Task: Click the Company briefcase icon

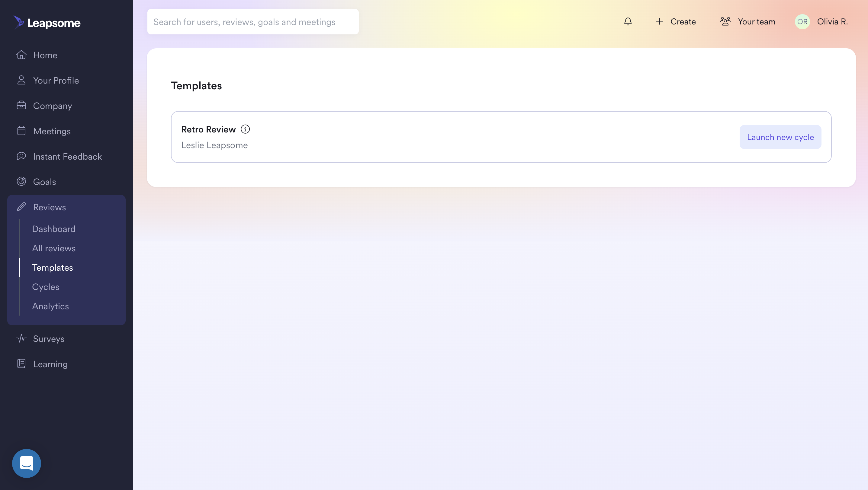Action: (x=21, y=105)
